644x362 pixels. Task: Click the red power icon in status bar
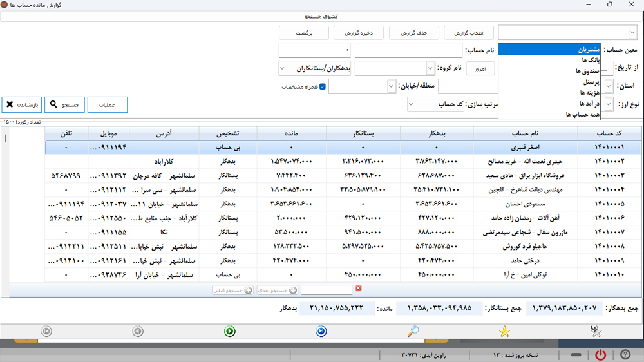click(x=600, y=355)
